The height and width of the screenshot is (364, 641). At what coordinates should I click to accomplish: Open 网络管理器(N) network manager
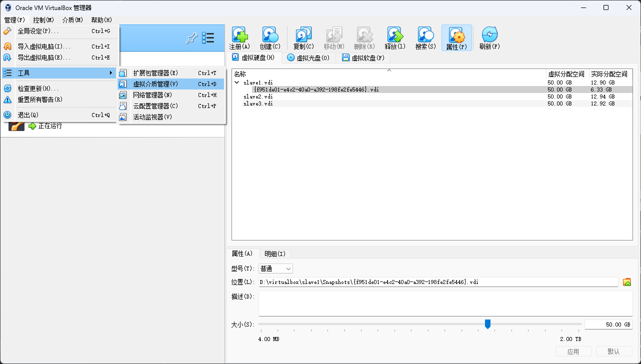[171, 95]
